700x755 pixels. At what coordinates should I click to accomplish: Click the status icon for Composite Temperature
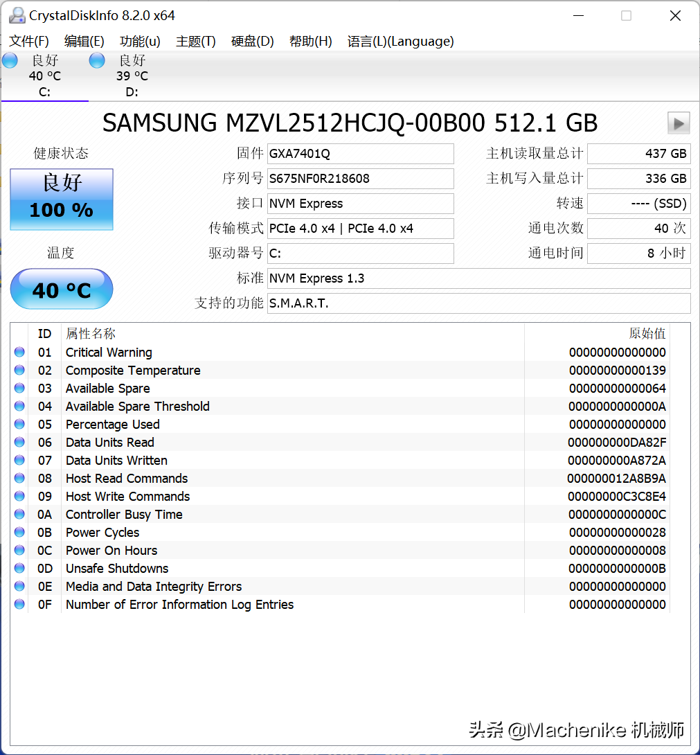tap(19, 370)
